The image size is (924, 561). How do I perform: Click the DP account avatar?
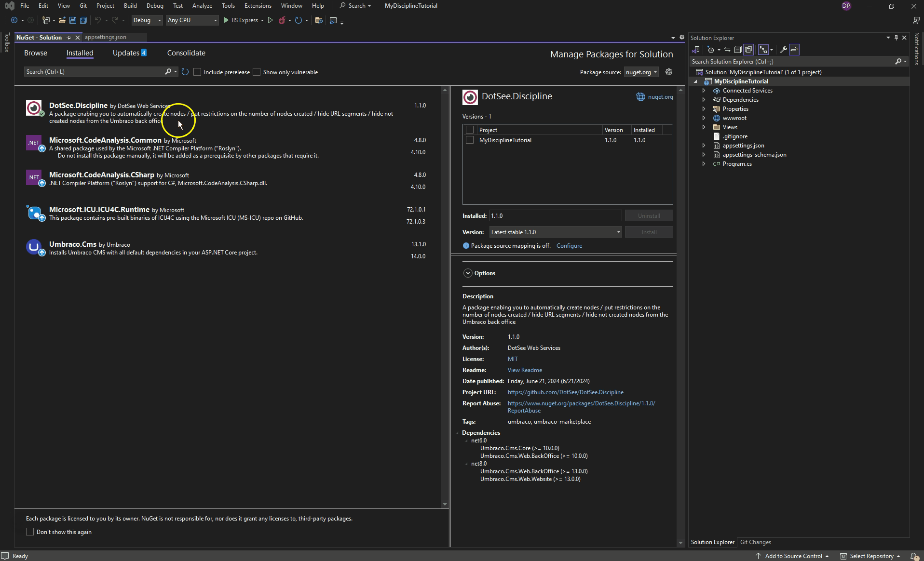point(846,6)
